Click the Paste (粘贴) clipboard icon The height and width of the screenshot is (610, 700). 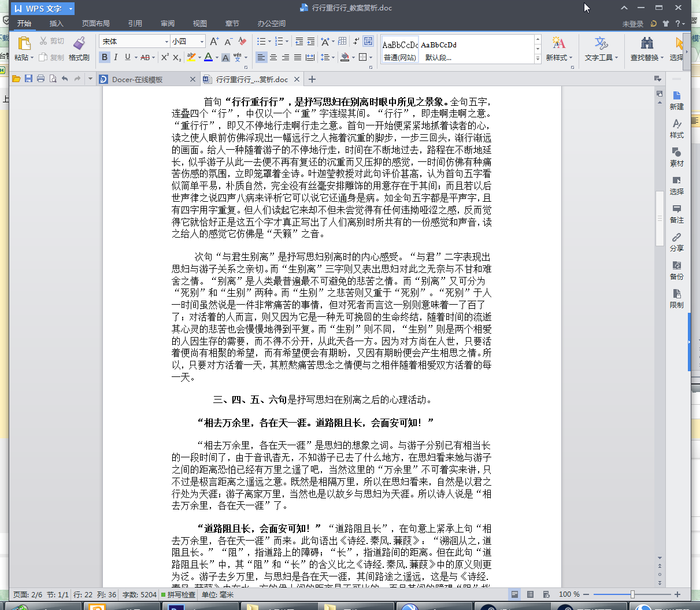(x=24, y=43)
